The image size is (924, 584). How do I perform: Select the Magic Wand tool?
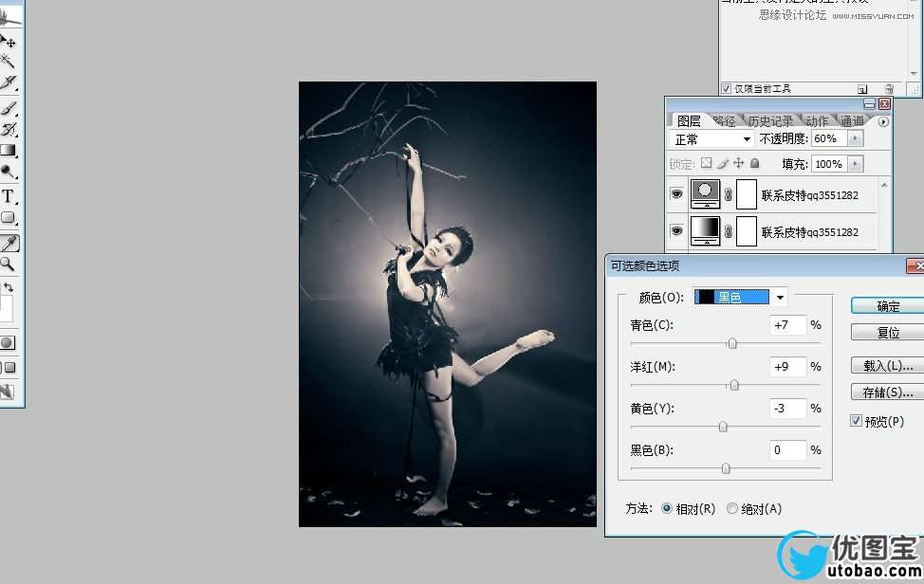click(x=8, y=61)
